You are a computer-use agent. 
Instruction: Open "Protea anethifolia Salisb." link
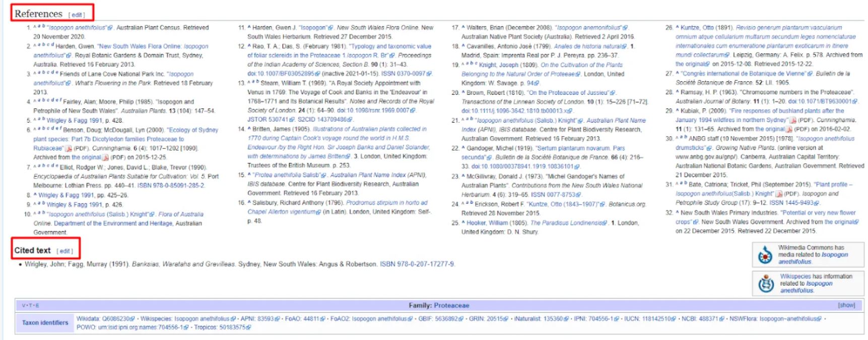coord(290,175)
